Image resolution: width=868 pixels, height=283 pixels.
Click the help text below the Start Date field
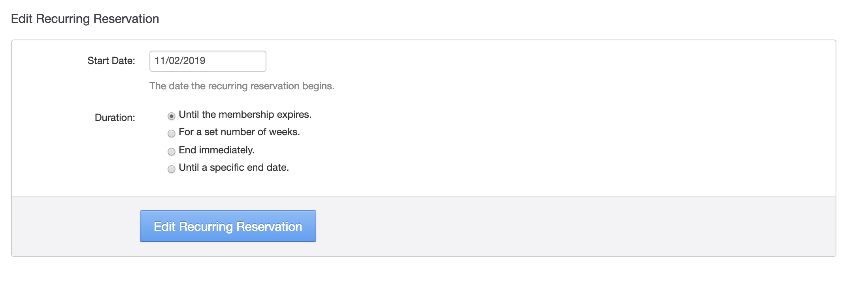pyautogui.click(x=242, y=86)
